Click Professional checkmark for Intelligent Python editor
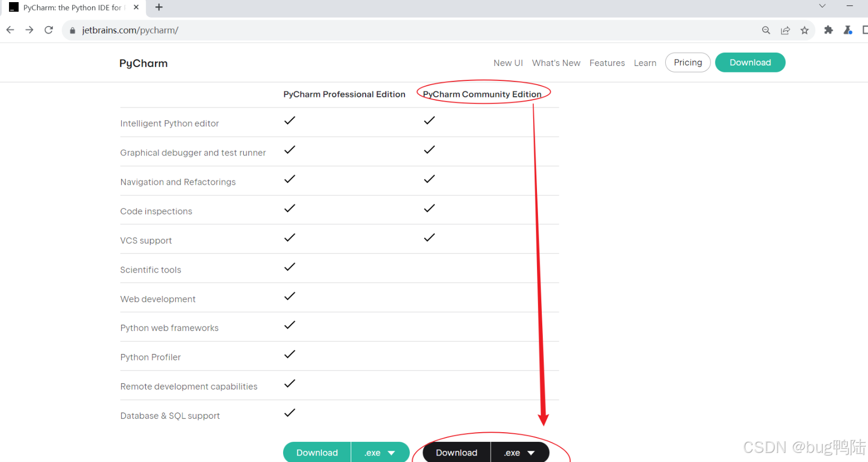 [x=290, y=120]
